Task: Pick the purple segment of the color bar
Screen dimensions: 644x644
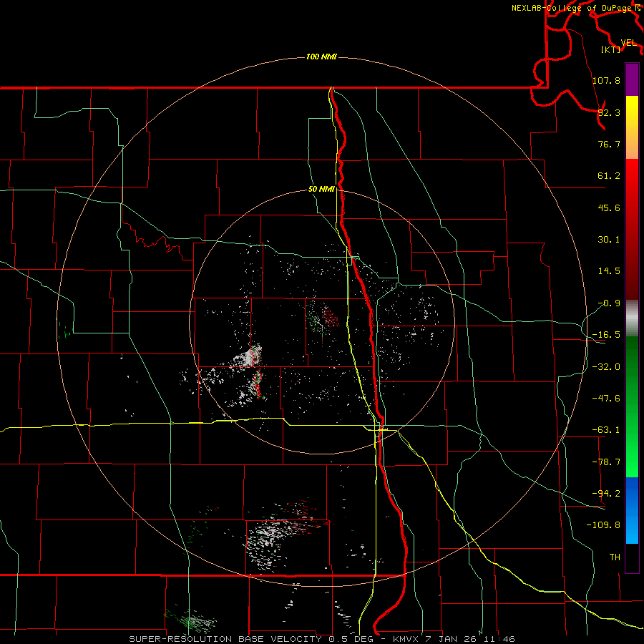Action: coord(632,79)
